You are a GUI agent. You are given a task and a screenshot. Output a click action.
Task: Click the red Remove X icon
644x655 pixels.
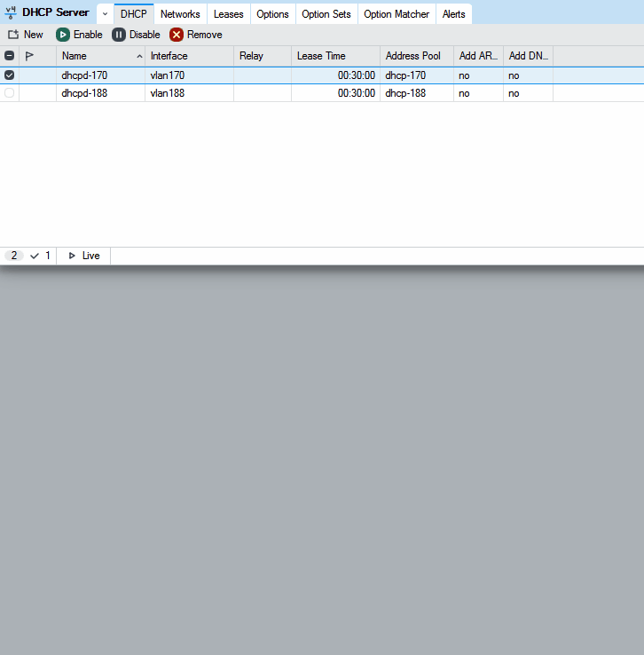pyautogui.click(x=177, y=35)
